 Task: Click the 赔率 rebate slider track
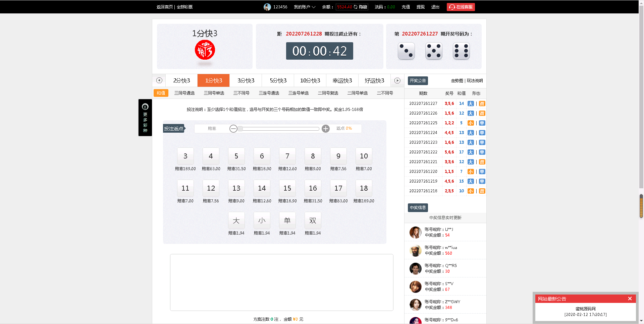[x=280, y=129]
